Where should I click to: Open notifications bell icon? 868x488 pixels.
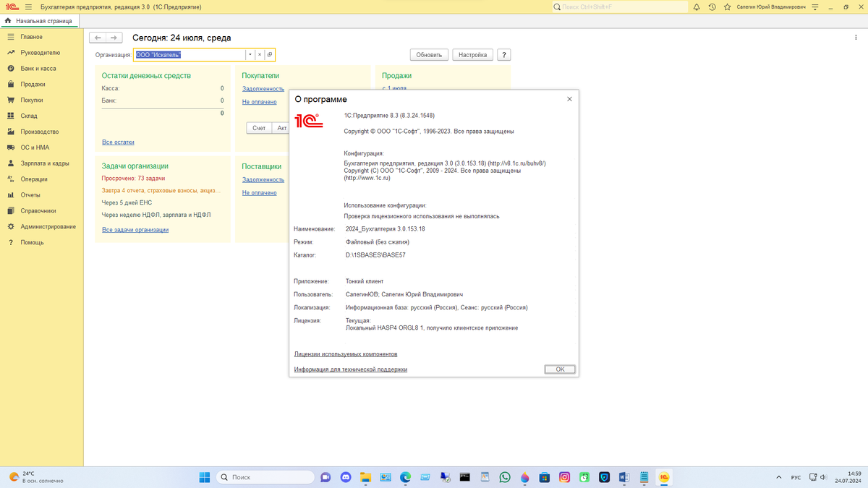tap(697, 7)
